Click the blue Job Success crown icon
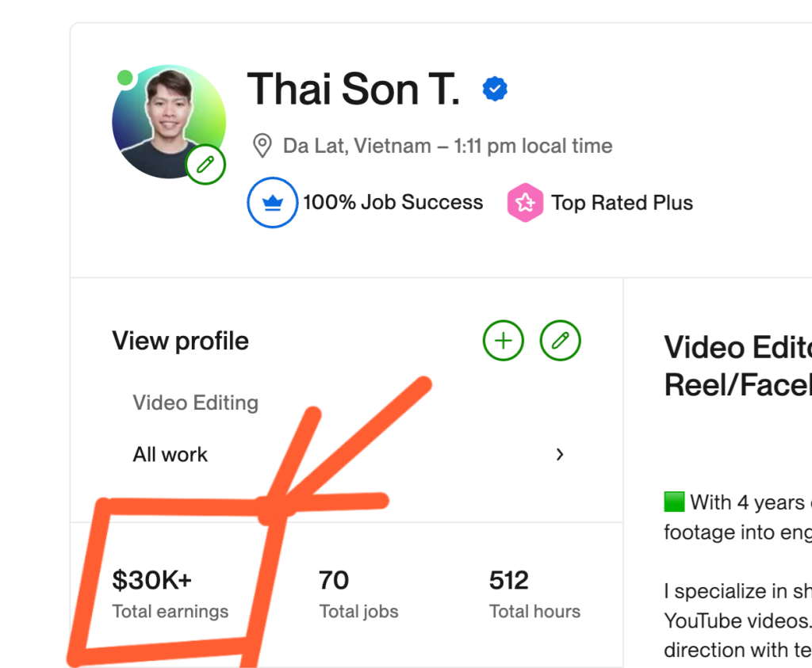 [273, 203]
